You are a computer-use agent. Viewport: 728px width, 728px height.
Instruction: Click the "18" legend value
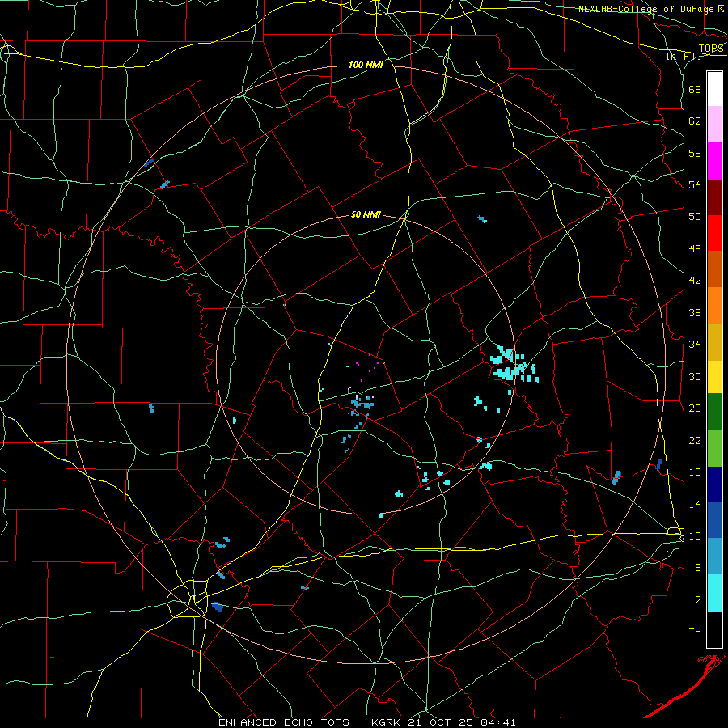coord(695,472)
